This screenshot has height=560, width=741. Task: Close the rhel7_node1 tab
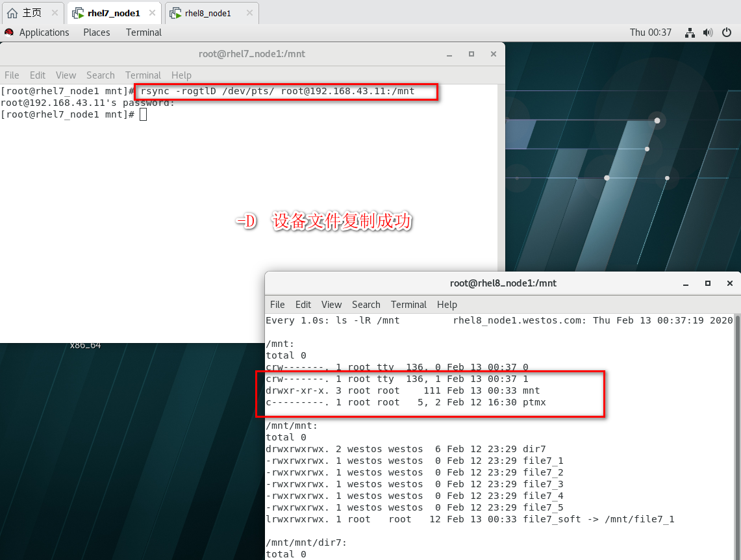tap(152, 13)
